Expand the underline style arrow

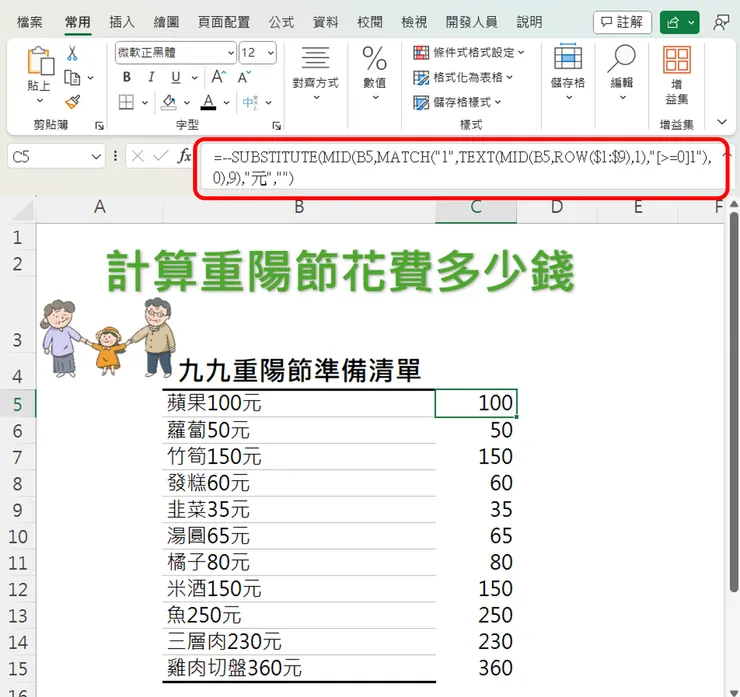click(x=194, y=77)
